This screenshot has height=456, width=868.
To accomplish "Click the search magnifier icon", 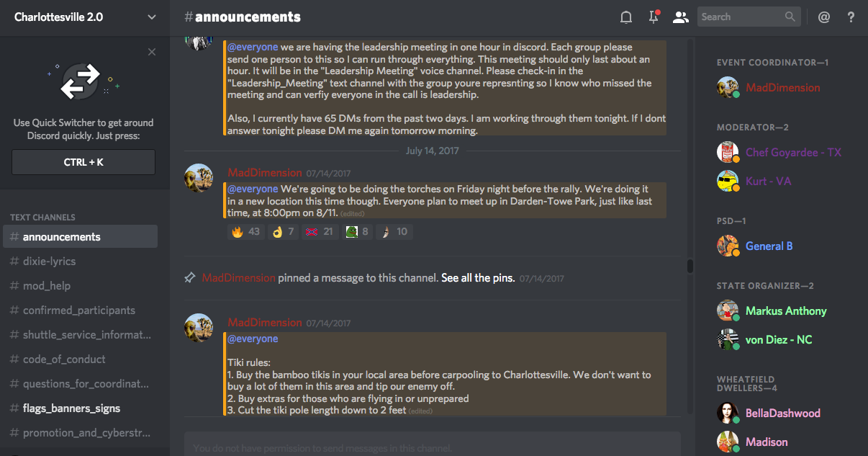I will point(790,17).
